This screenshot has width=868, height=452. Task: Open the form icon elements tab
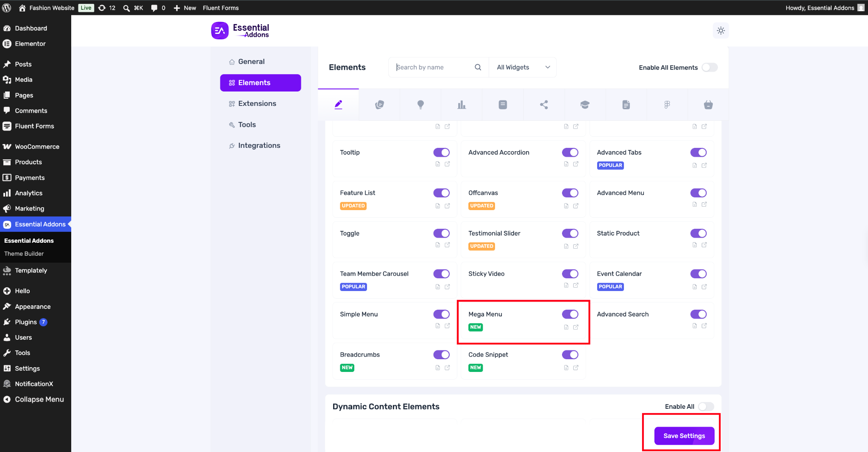[x=503, y=105]
